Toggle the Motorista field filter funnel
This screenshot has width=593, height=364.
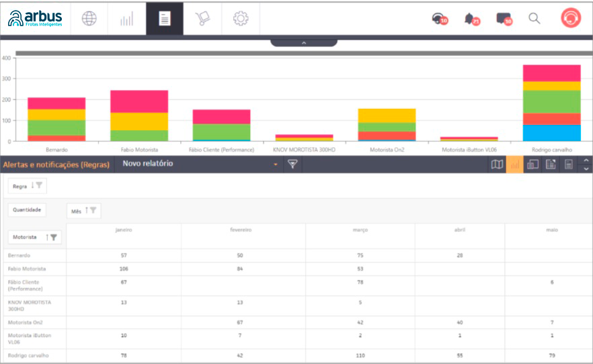53,237
